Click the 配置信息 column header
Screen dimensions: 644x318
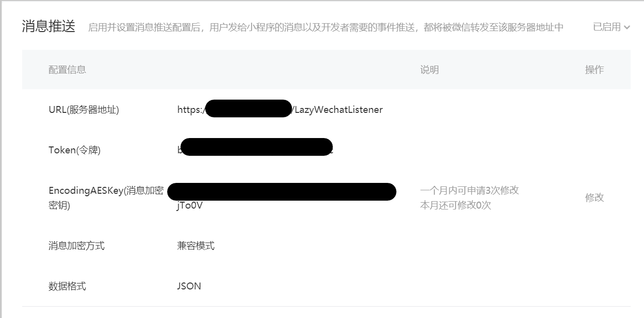tap(67, 70)
